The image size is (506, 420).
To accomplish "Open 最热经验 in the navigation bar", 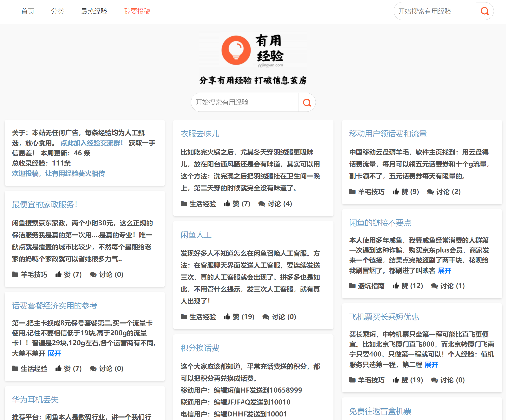I will click(94, 11).
